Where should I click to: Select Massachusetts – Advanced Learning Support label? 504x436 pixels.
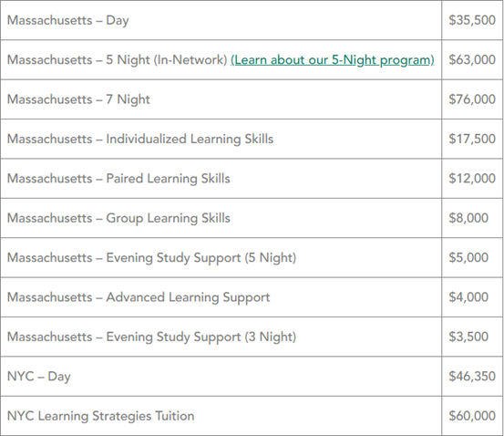pos(139,297)
